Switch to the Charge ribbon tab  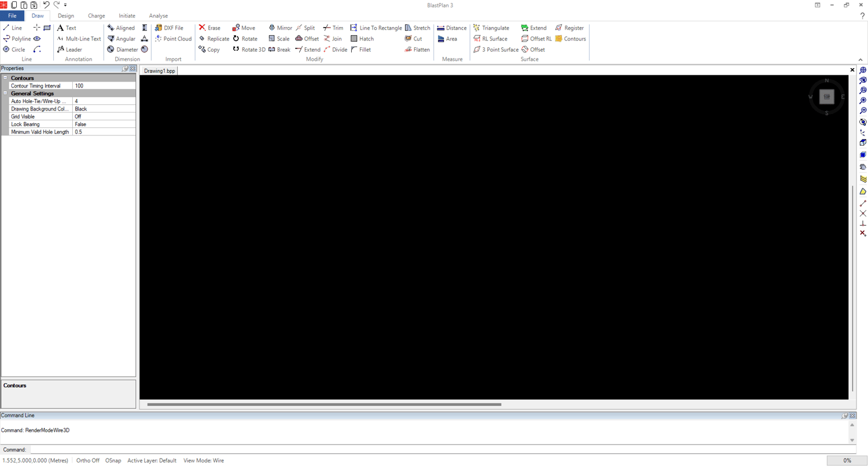tap(97, 16)
